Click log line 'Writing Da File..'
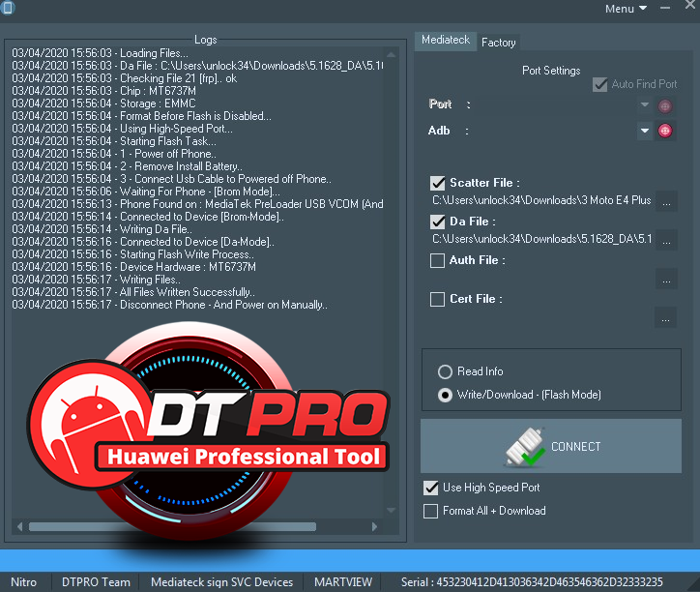Viewport: 700px width, 592px height. (102, 229)
